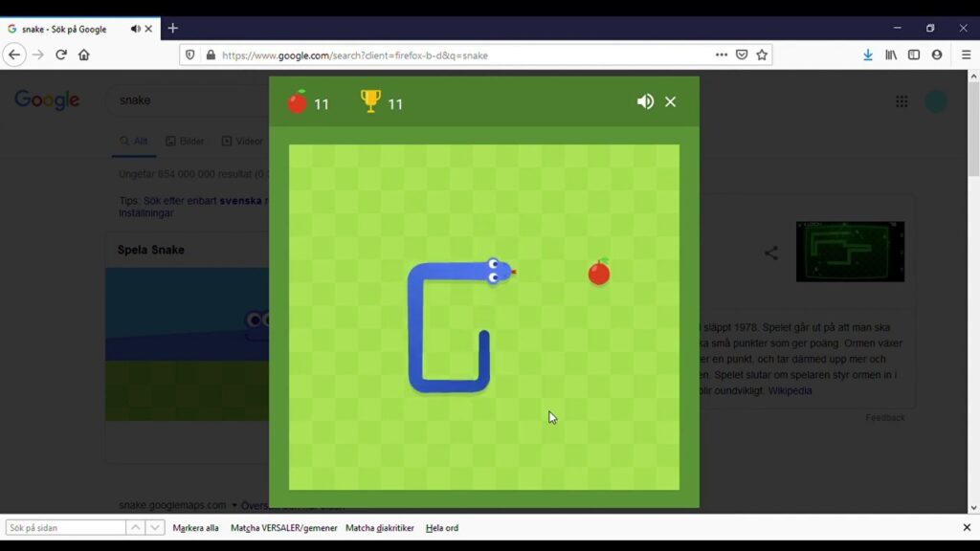
Task: Toggle Markera alla highlight option
Action: (x=195, y=528)
